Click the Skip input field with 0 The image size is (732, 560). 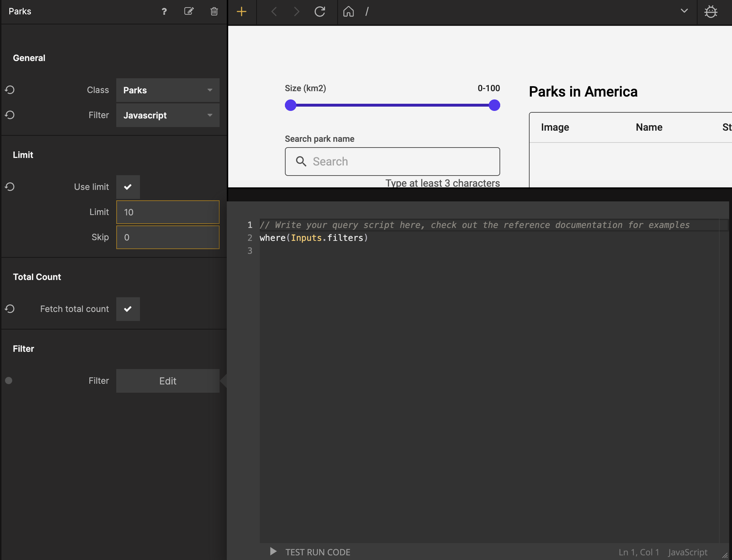tap(168, 237)
